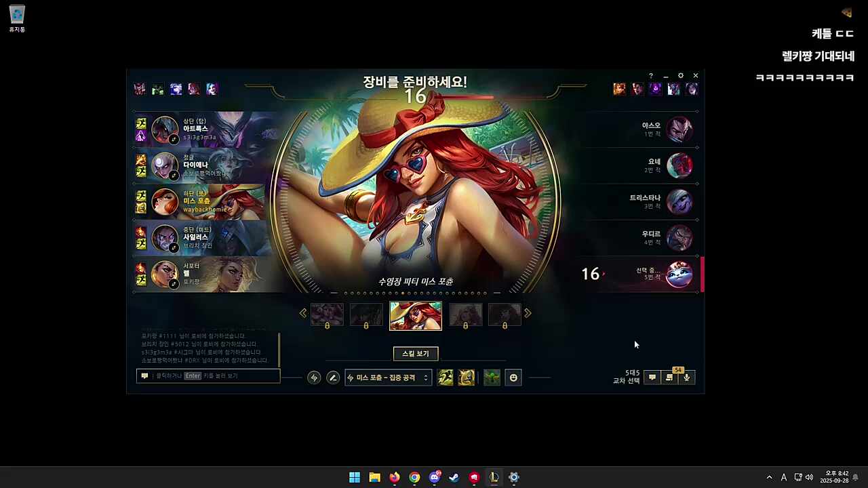Click the help question mark icon
Screen dimensions: 868x488
651,76
